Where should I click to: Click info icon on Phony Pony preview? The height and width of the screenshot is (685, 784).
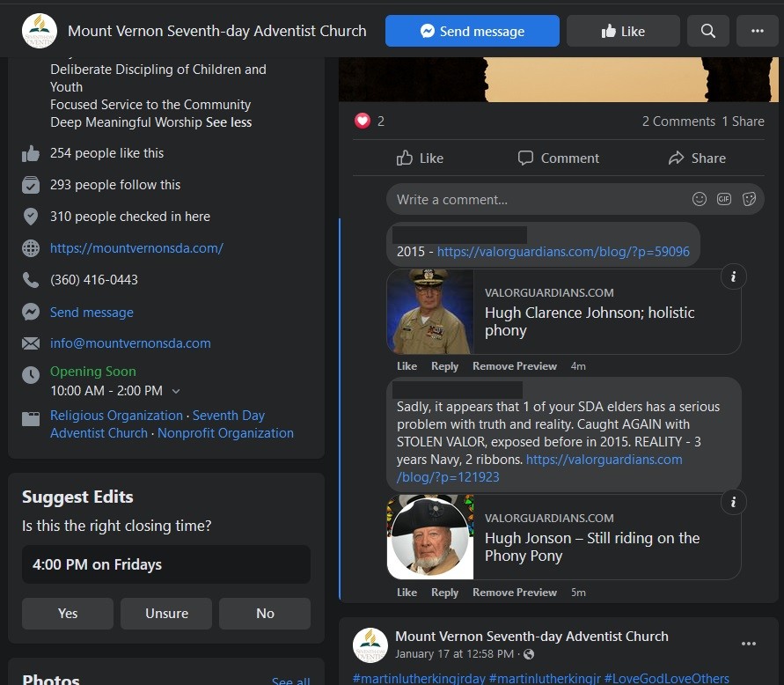coord(733,502)
